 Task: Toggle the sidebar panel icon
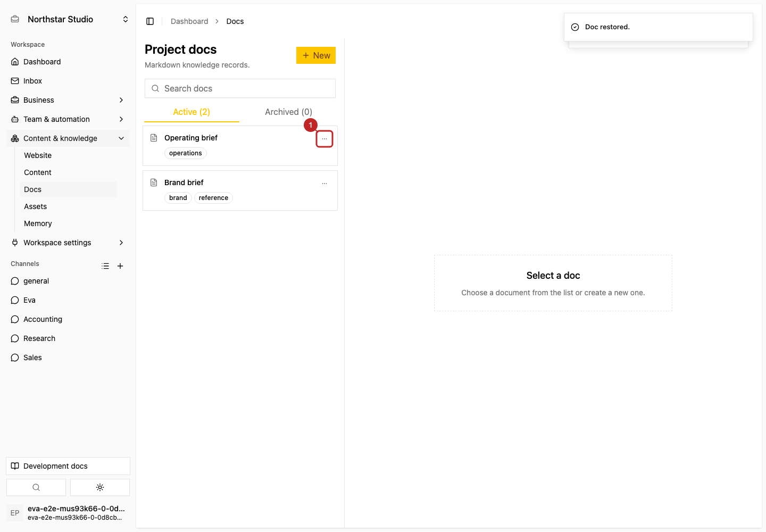(x=150, y=21)
